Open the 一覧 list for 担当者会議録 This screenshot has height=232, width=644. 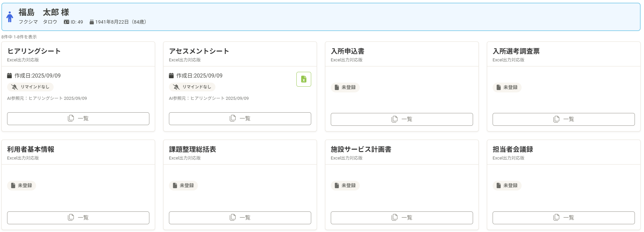point(563,218)
